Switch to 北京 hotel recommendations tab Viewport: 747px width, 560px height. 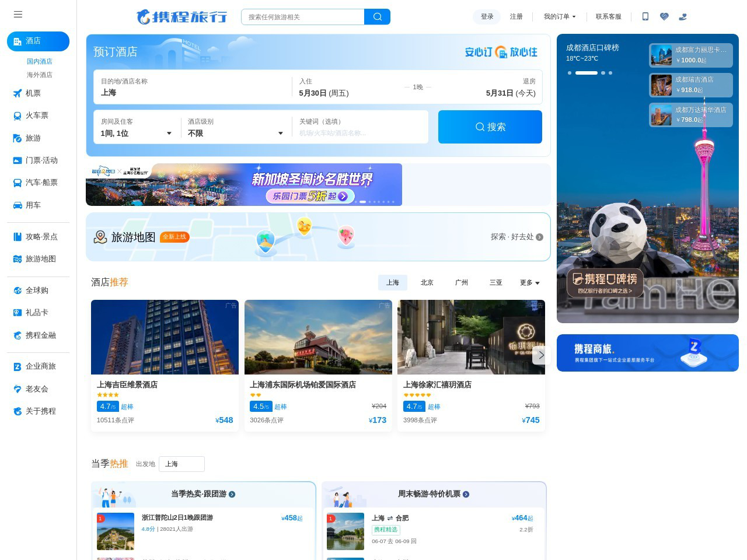(x=427, y=282)
